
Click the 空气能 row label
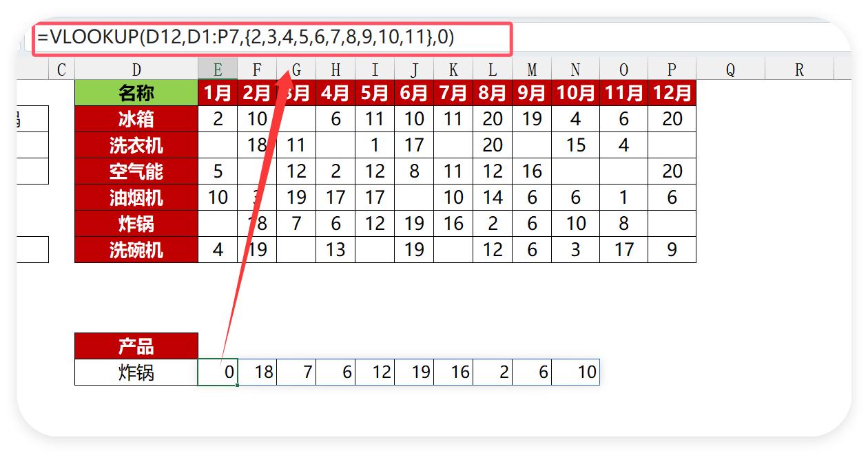tap(136, 171)
